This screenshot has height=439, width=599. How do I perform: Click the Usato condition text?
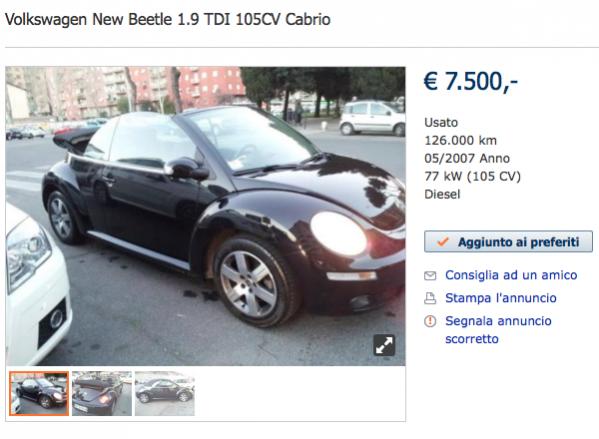click(441, 123)
